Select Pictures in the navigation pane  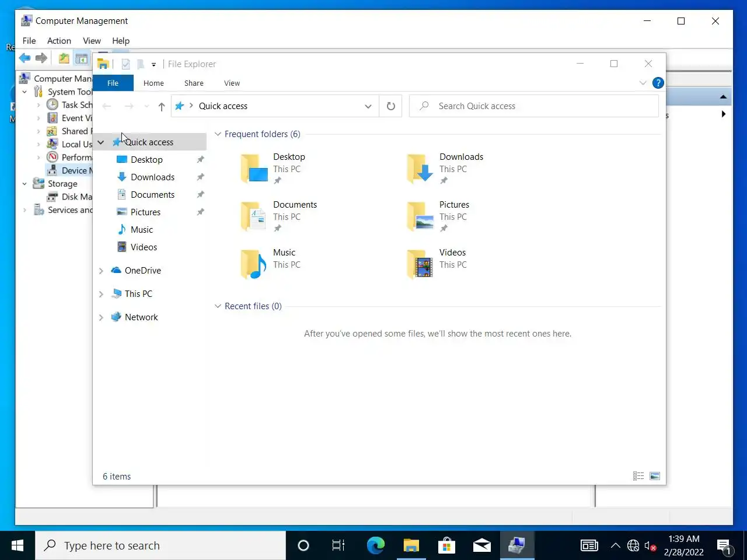pos(145,212)
